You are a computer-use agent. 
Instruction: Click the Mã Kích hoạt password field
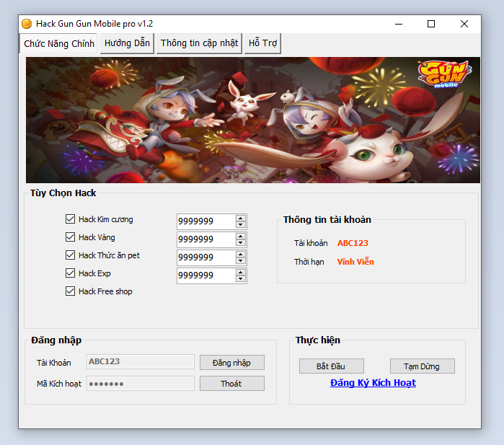pyautogui.click(x=141, y=384)
